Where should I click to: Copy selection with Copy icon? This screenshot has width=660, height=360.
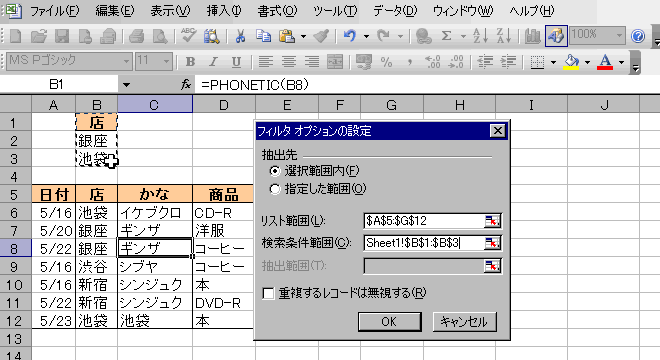263,37
